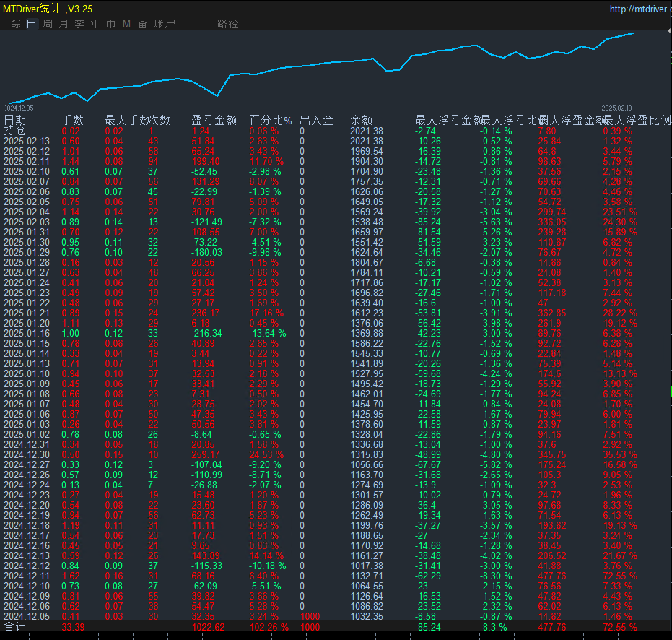The image size is (672, 640).
Task: Select the 2025.01.29 date row
Action: click(336, 252)
